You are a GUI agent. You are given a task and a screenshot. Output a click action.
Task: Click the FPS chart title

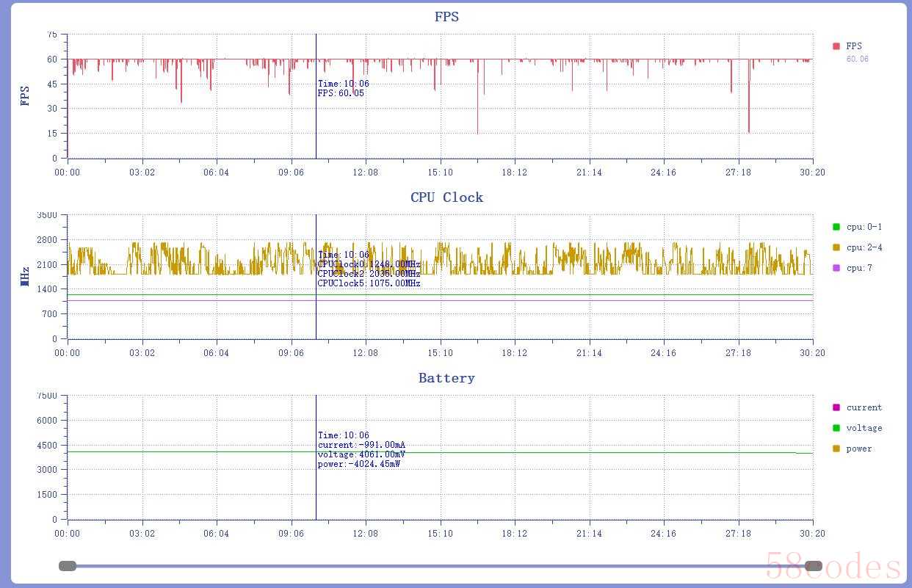(446, 17)
